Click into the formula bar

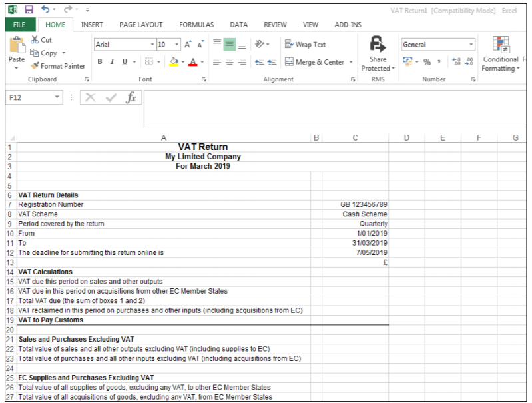(335, 109)
